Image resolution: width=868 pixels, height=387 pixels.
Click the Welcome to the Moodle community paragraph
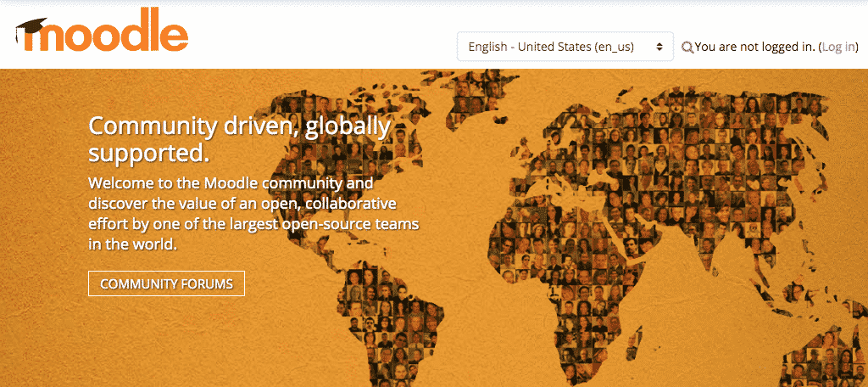(x=254, y=213)
